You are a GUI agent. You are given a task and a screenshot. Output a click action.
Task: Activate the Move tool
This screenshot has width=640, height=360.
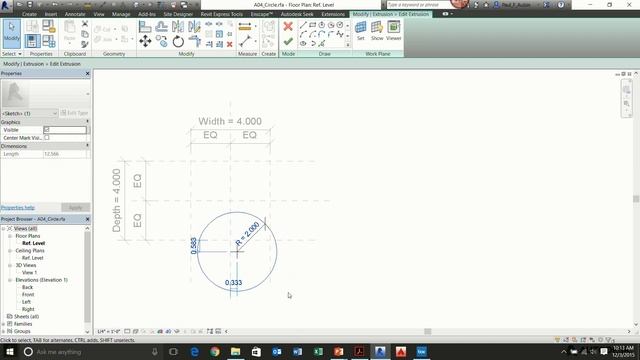pyautogui.click(x=145, y=41)
